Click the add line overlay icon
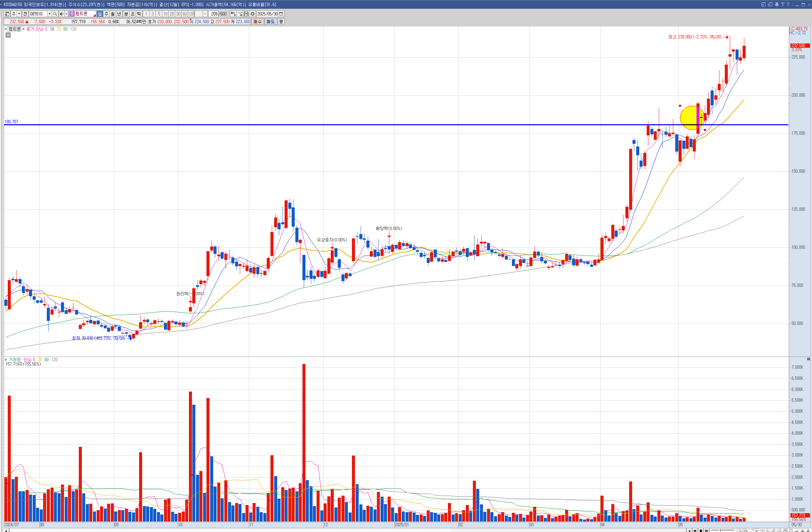Viewport: 812px width, 532px height. click(240, 14)
